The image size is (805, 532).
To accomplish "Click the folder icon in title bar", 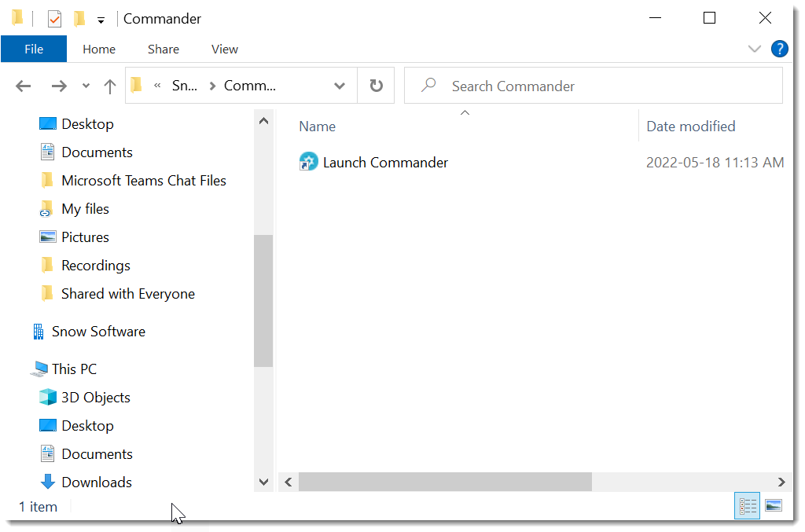I will click(x=17, y=18).
